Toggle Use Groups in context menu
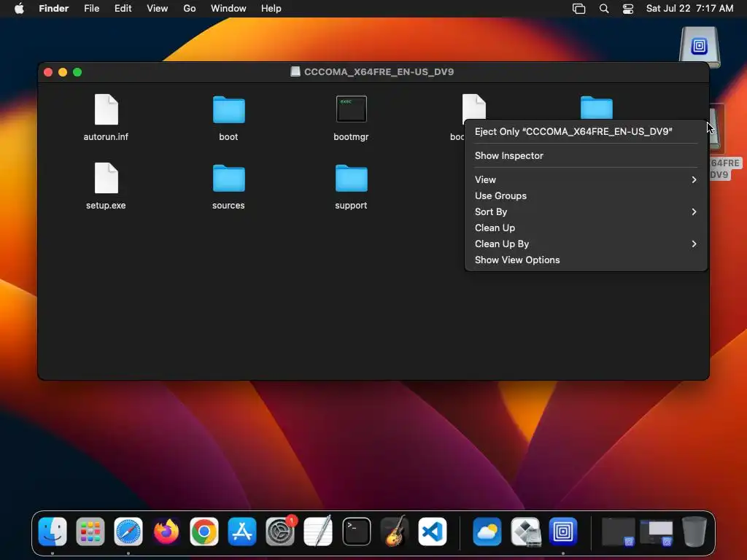The height and width of the screenshot is (560, 747). pos(586,195)
